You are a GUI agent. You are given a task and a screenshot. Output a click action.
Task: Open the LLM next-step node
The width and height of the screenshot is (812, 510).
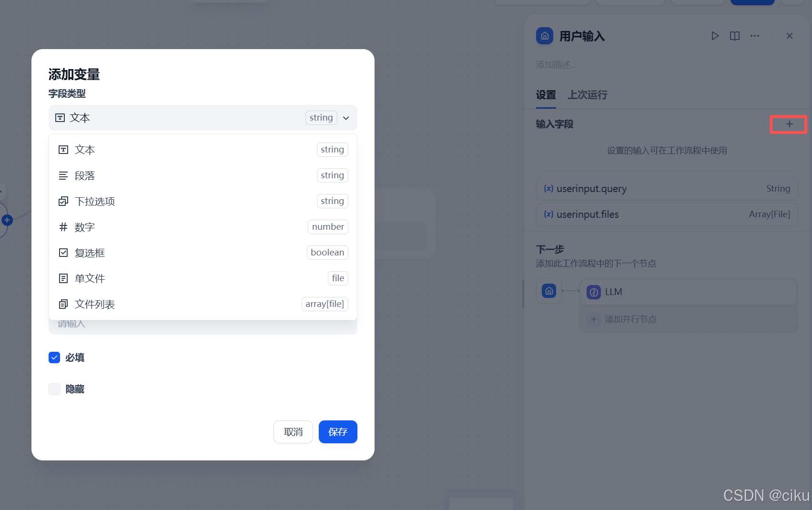(x=689, y=292)
